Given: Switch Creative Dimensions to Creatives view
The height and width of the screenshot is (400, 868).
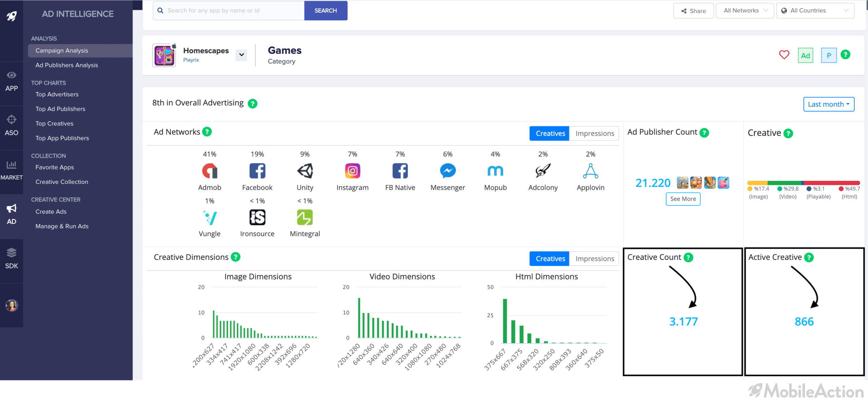Looking at the screenshot, I should pos(550,259).
